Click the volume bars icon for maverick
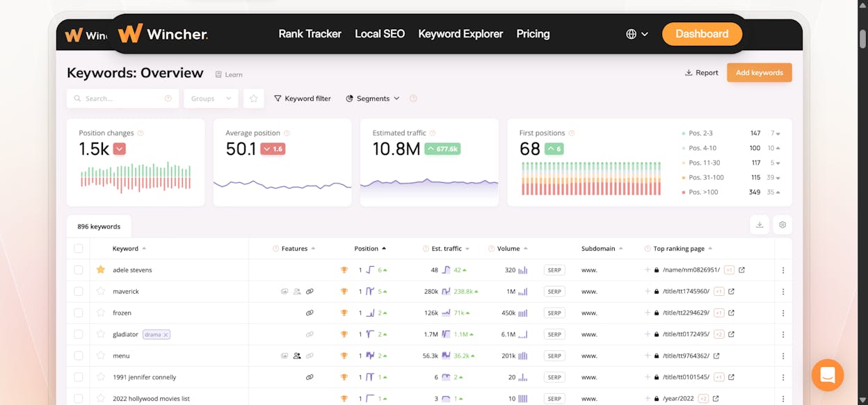 [x=523, y=292]
